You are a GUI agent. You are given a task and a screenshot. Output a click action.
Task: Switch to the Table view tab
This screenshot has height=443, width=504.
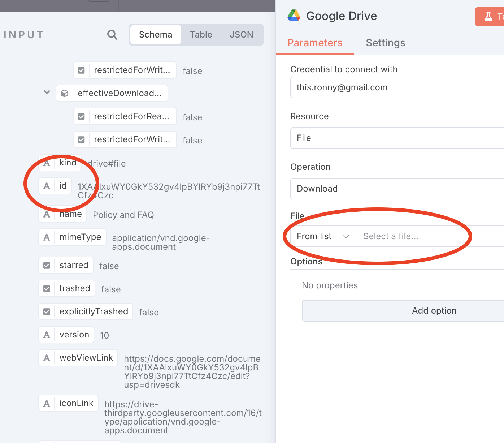pos(201,35)
